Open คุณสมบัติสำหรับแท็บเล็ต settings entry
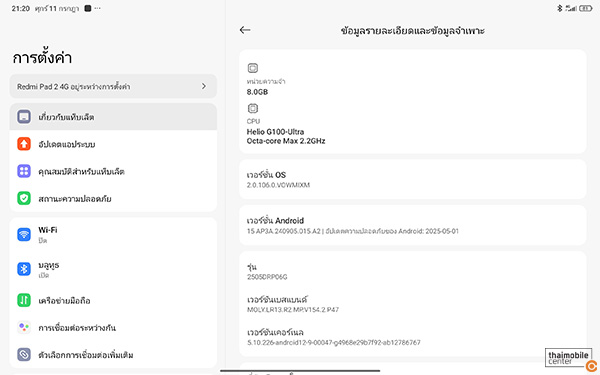 (x=113, y=171)
